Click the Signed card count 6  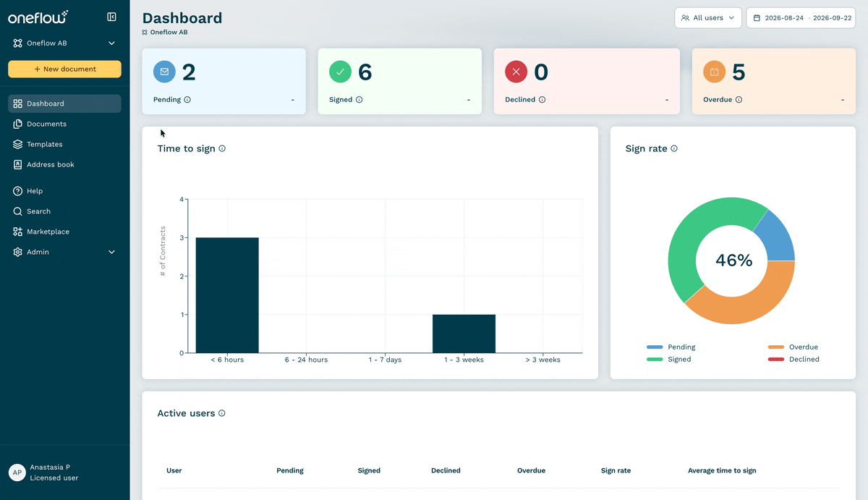click(x=365, y=72)
